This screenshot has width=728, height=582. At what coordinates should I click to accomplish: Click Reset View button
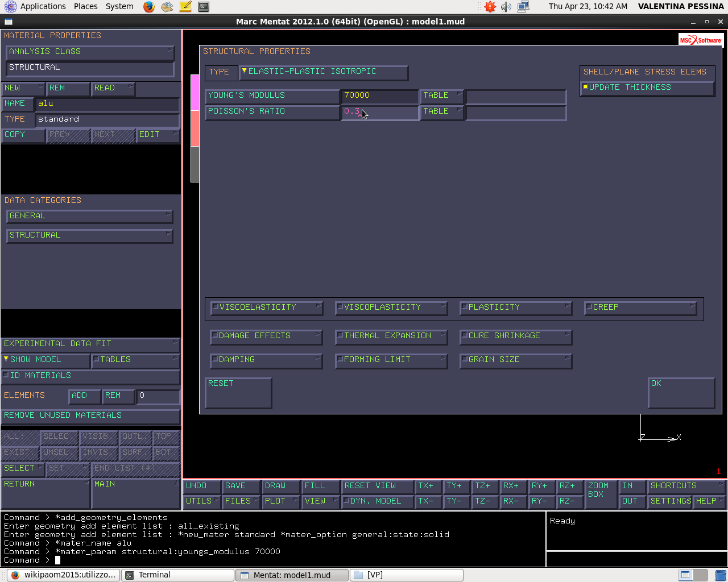coord(378,487)
